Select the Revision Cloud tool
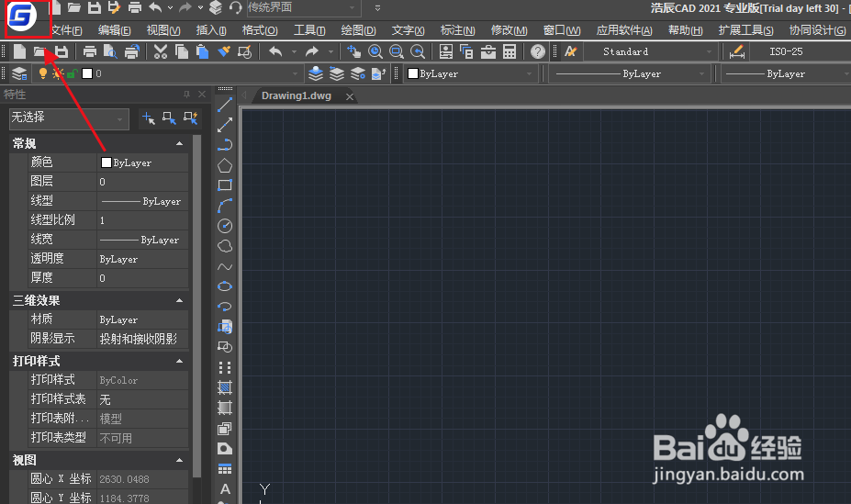 tap(225, 246)
